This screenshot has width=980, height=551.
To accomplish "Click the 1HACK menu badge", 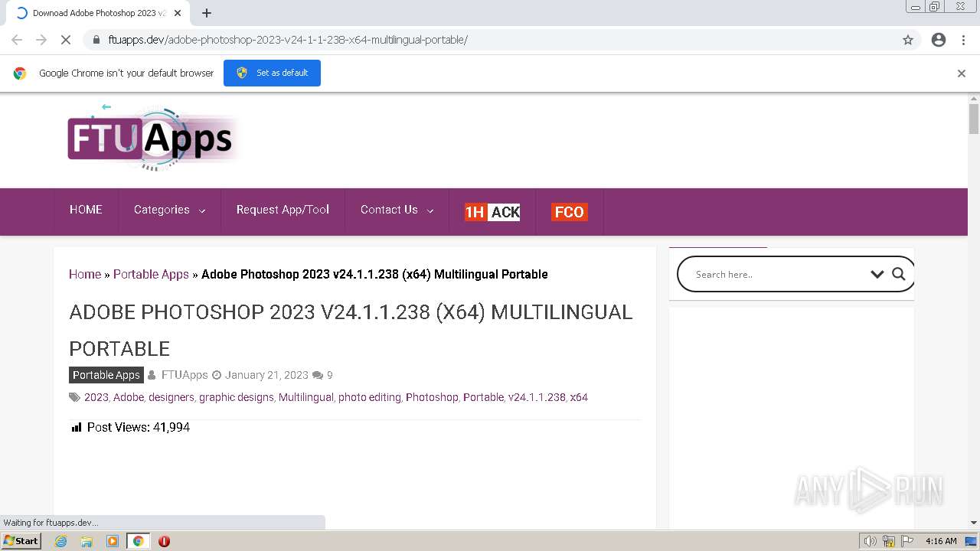I will click(492, 212).
